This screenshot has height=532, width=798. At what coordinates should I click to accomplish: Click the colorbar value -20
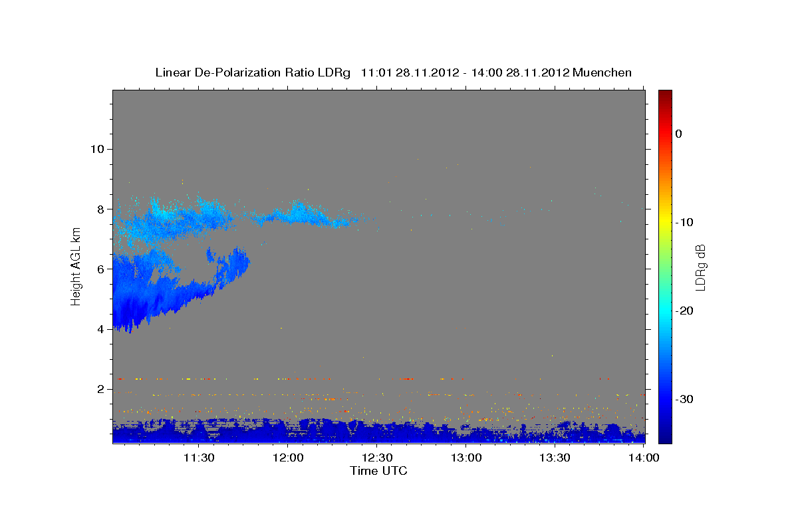tap(685, 311)
